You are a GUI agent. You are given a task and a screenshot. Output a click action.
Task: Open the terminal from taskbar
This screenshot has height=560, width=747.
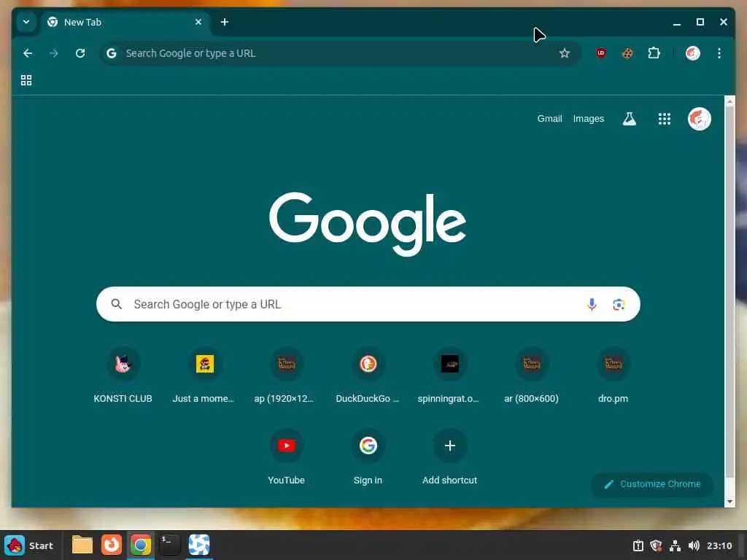[x=169, y=545]
